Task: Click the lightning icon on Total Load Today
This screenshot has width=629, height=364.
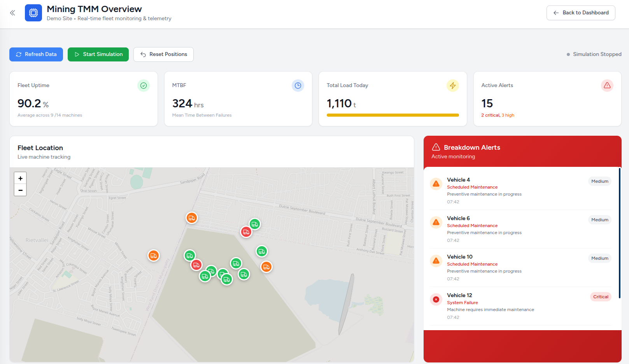Action: (452, 86)
